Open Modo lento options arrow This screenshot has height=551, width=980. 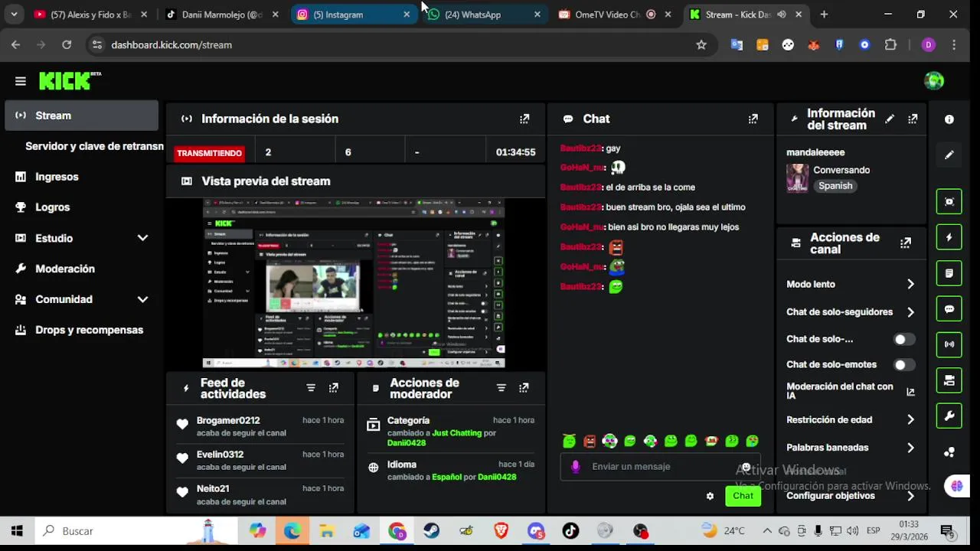point(910,285)
